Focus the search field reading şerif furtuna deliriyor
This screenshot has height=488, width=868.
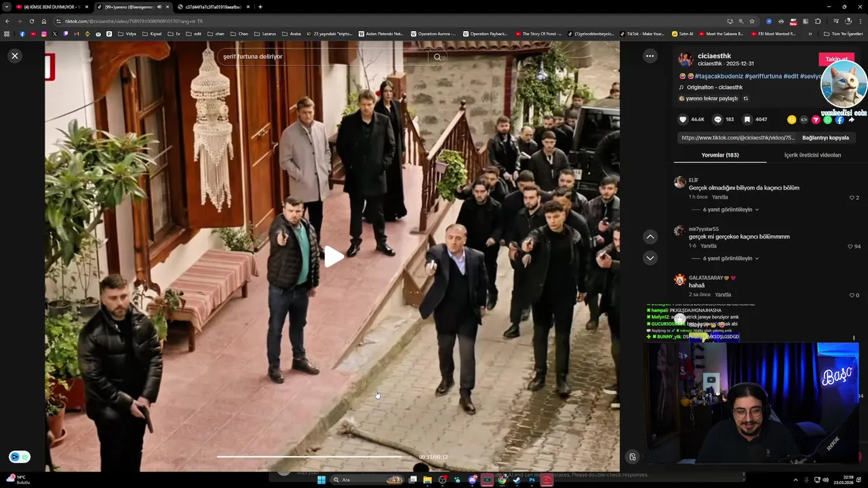324,57
